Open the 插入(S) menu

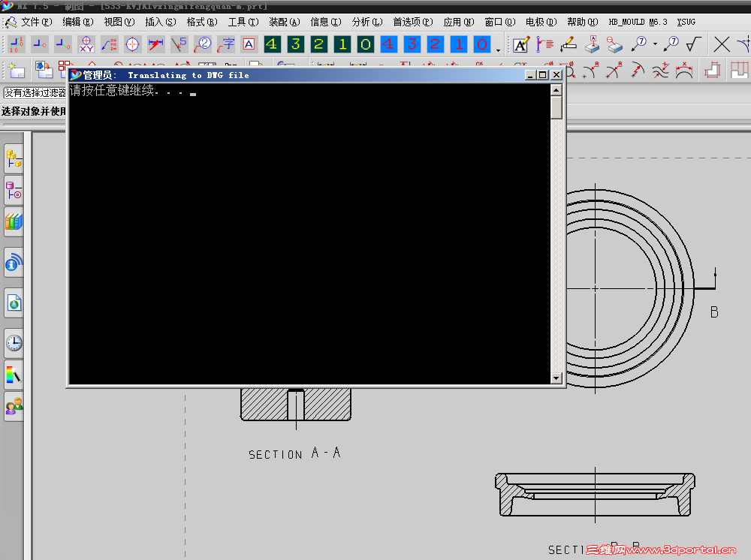[161, 22]
